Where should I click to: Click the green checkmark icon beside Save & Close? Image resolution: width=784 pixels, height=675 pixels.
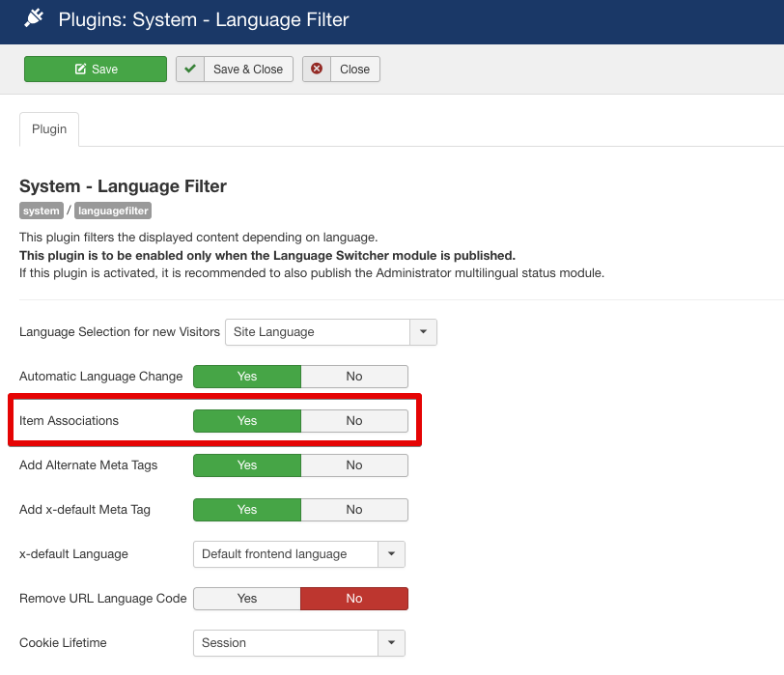tap(190, 70)
